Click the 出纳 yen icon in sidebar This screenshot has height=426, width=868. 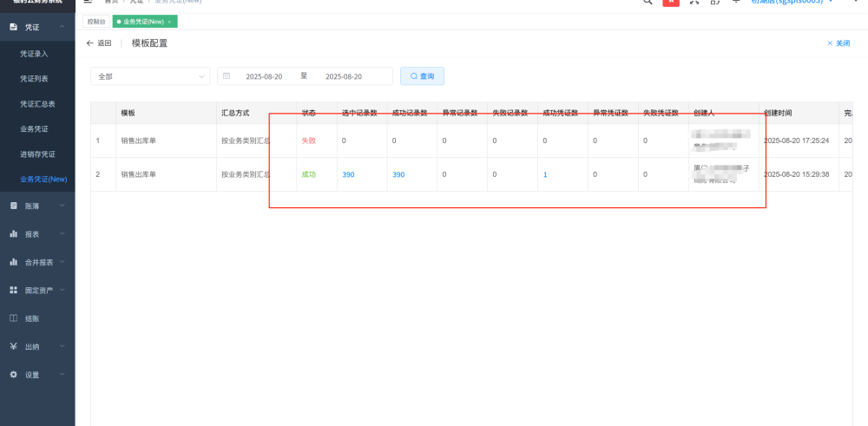coord(14,346)
